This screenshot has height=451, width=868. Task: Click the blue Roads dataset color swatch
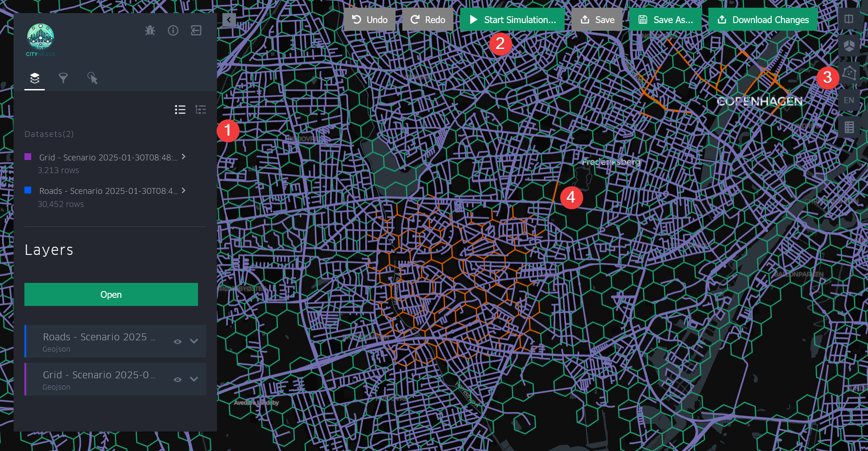tap(28, 190)
